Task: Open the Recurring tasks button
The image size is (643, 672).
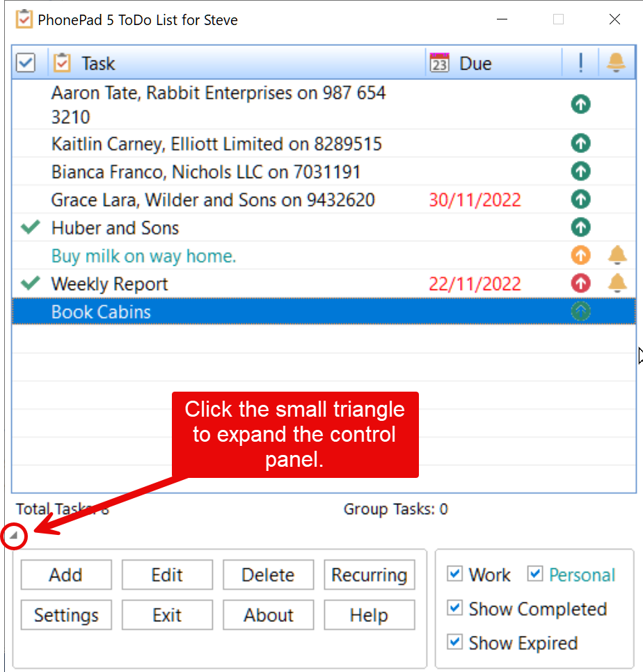Action: tap(370, 575)
